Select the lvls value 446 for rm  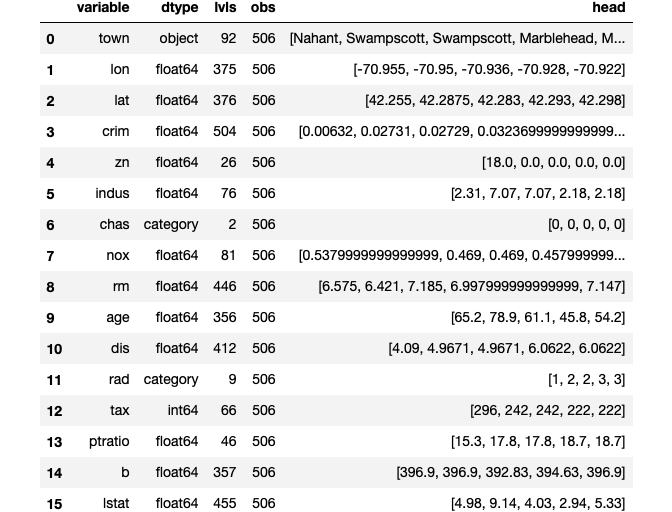click(x=225, y=287)
